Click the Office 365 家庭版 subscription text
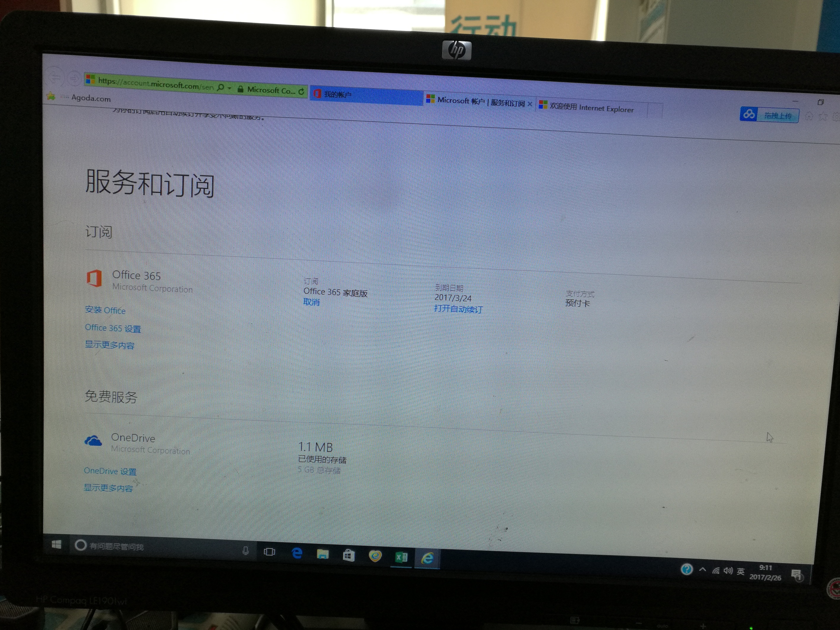840x630 pixels. click(x=335, y=292)
